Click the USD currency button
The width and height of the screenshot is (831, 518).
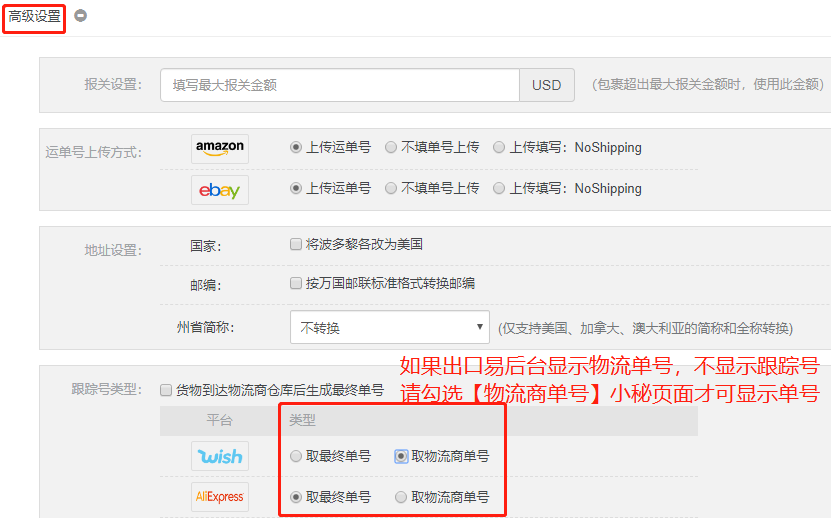tap(546, 85)
